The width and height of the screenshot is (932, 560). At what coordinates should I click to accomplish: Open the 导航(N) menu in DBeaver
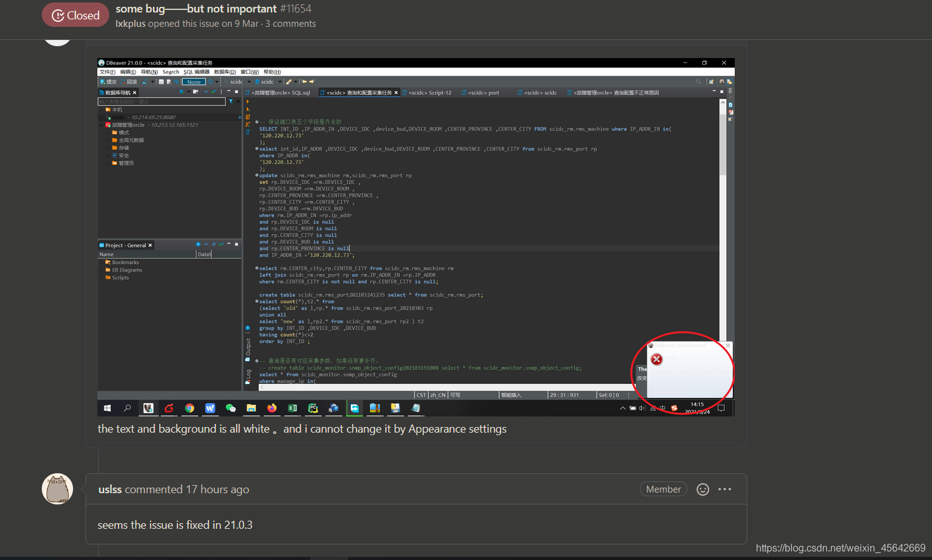click(149, 72)
